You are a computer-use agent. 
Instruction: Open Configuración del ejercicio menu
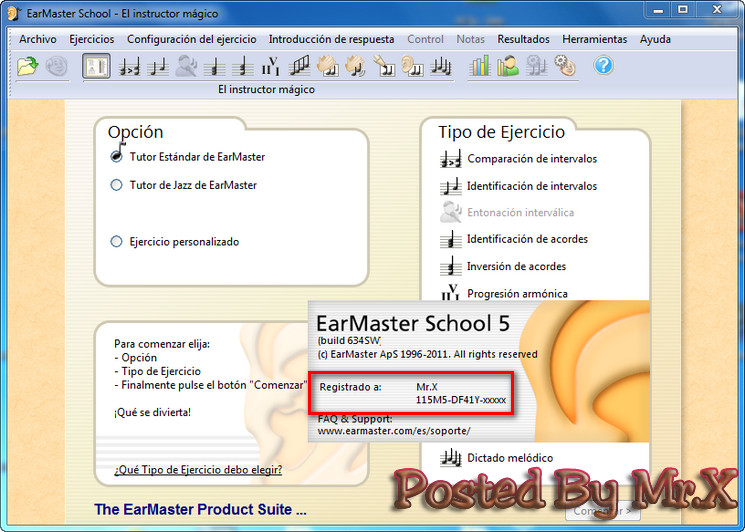pos(191,39)
